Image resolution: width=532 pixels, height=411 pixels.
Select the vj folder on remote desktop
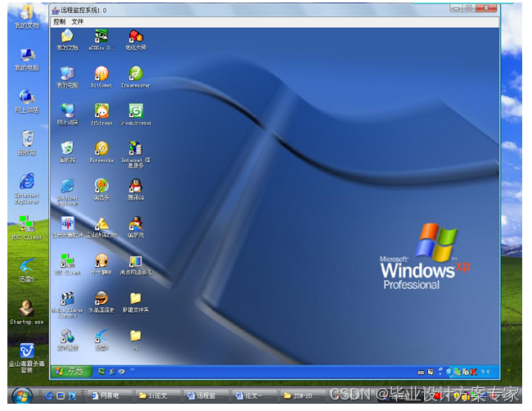point(136,340)
